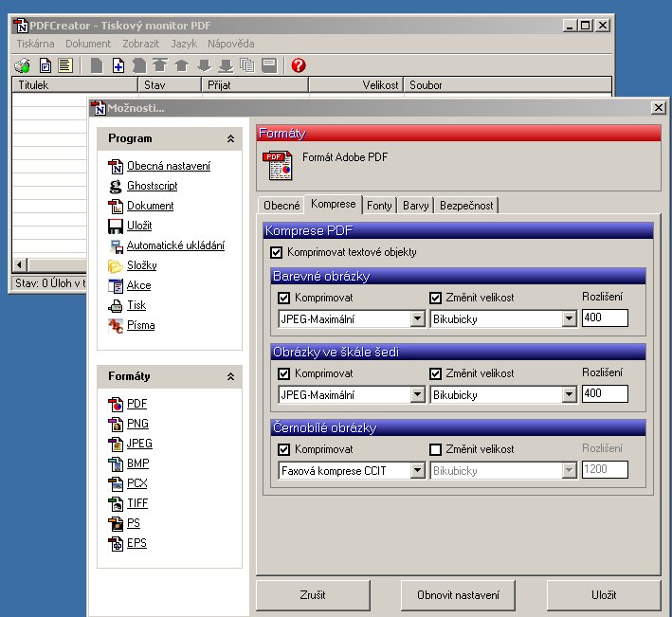Screen dimensions: 672x617
Task: Click the combine documents toolbar icon
Action: [x=247, y=65]
